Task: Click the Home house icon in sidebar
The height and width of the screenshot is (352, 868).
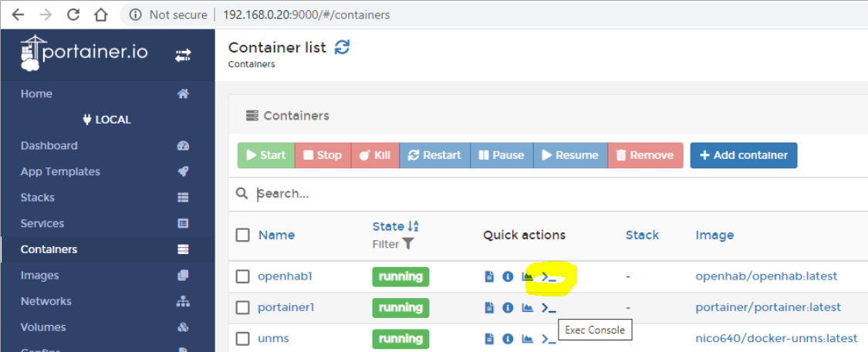Action: pyautogui.click(x=183, y=94)
